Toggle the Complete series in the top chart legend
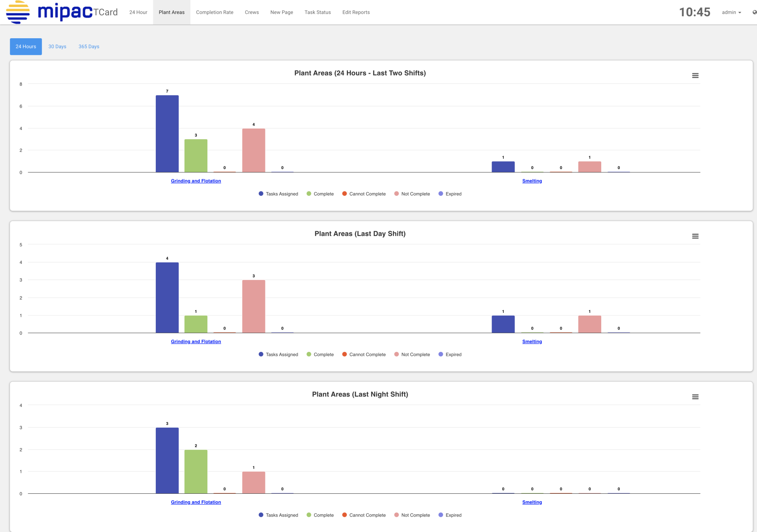This screenshot has width=757, height=532. 320,193
